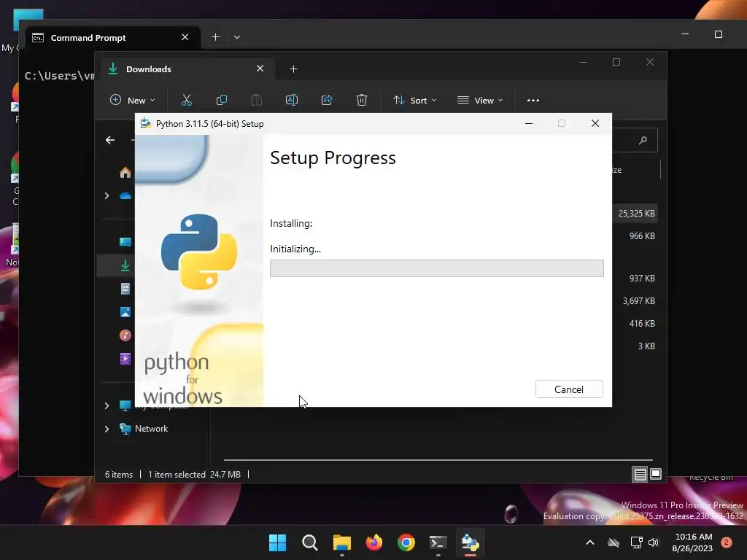The width and height of the screenshot is (747, 560).
Task: Open File Explorer from taskbar
Action: coord(341,542)
